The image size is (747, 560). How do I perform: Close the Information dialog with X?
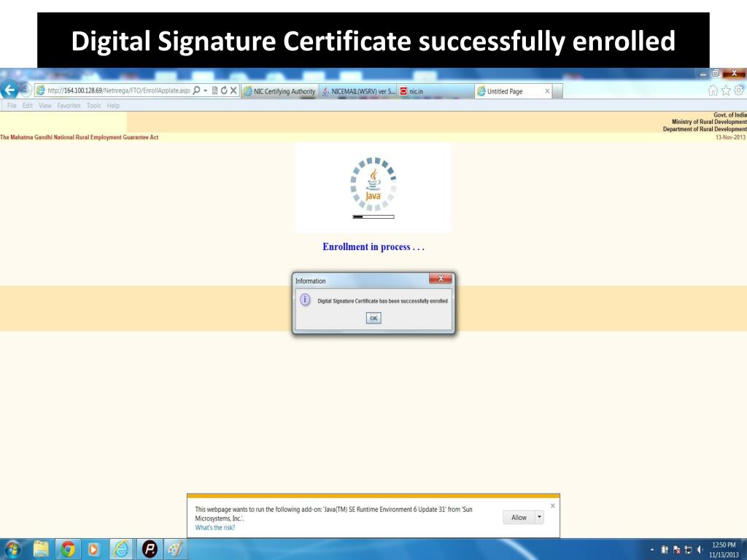click(441, 279)
